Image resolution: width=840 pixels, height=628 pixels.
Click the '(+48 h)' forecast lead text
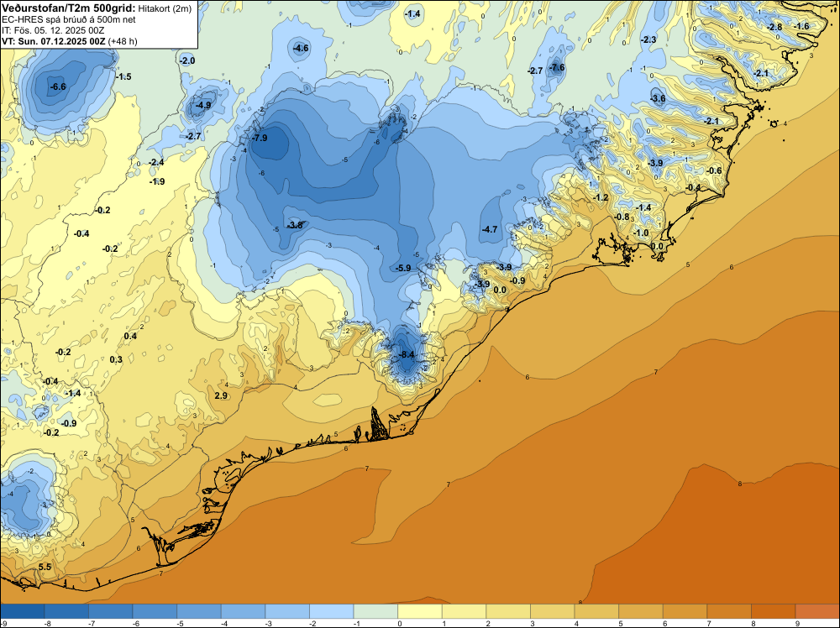point(123,41)
